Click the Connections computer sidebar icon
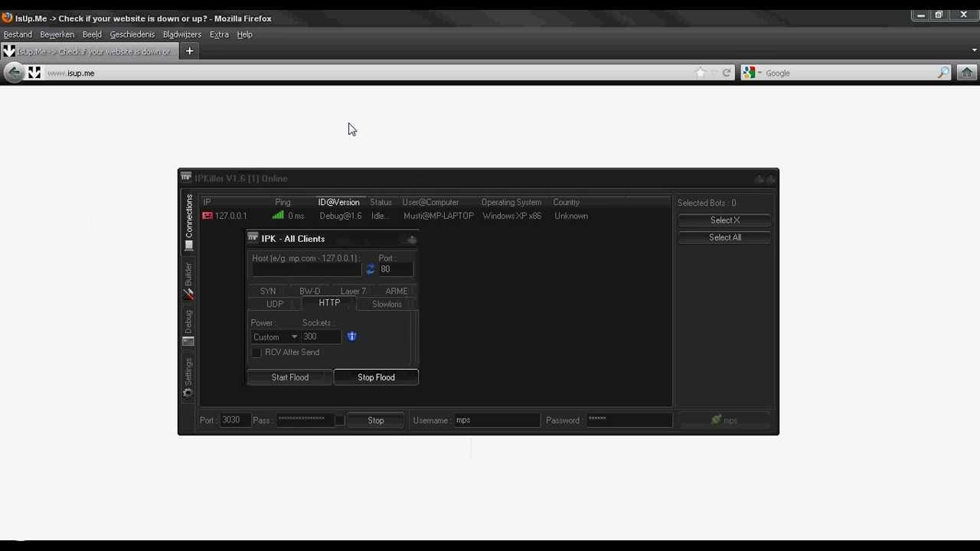 tap(188, 246)
